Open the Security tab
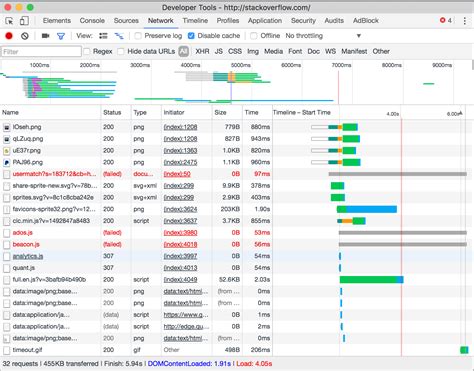This screenshot has width=474, height=371. [x=303, y=21]
